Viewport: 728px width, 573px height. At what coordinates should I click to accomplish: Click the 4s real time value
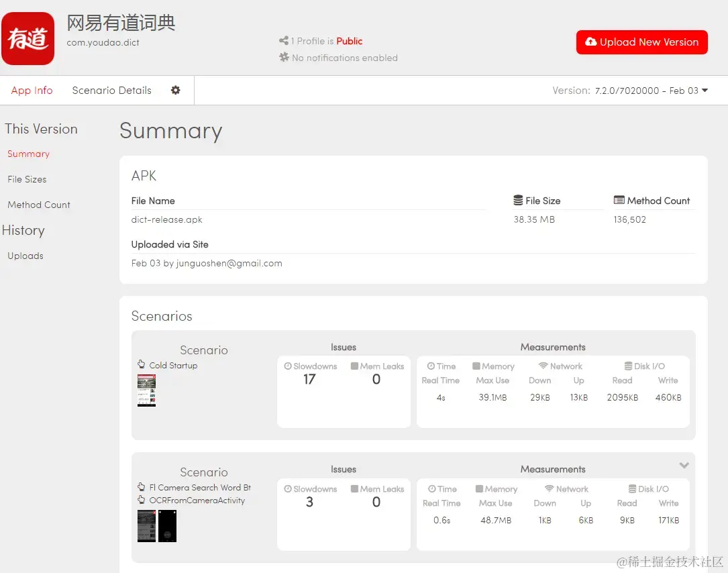pyautogui.click(x=441, y=397)
